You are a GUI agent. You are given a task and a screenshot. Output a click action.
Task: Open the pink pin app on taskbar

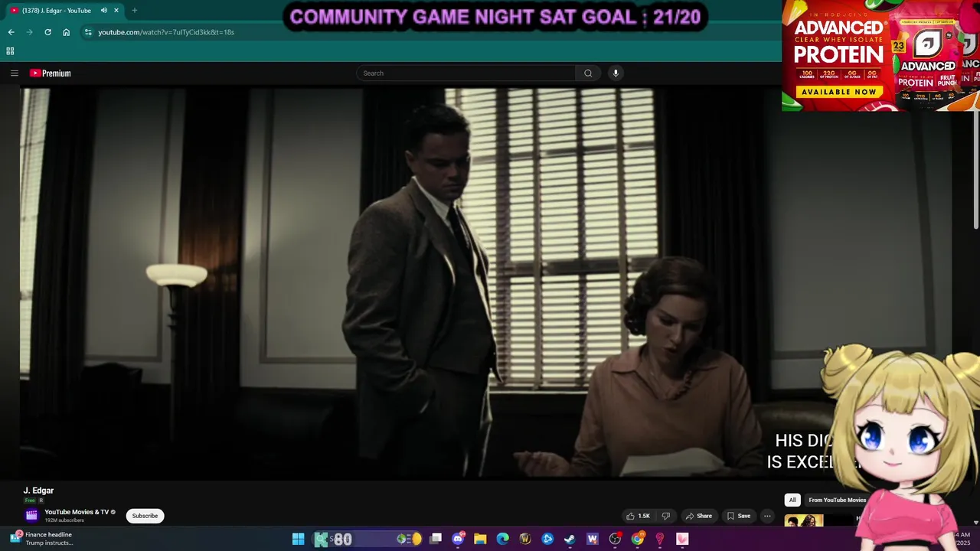(x=659, y=539)
